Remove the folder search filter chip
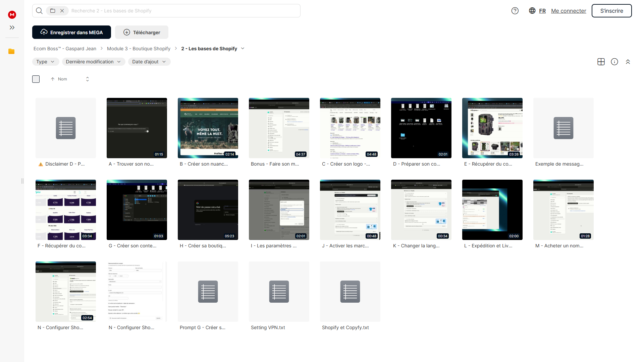This screenshot has width=644, height=362. tap(62, 11)
